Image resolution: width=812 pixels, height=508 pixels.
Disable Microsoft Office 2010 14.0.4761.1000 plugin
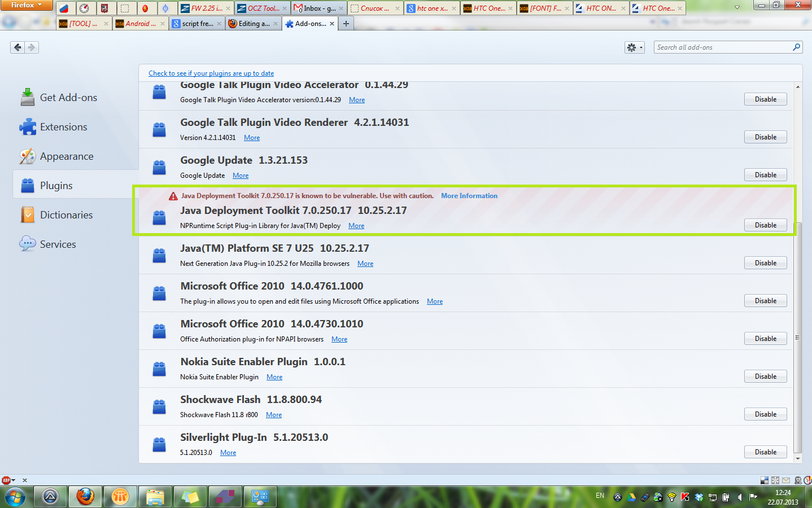pyautogui.click(x=765, y=301)
